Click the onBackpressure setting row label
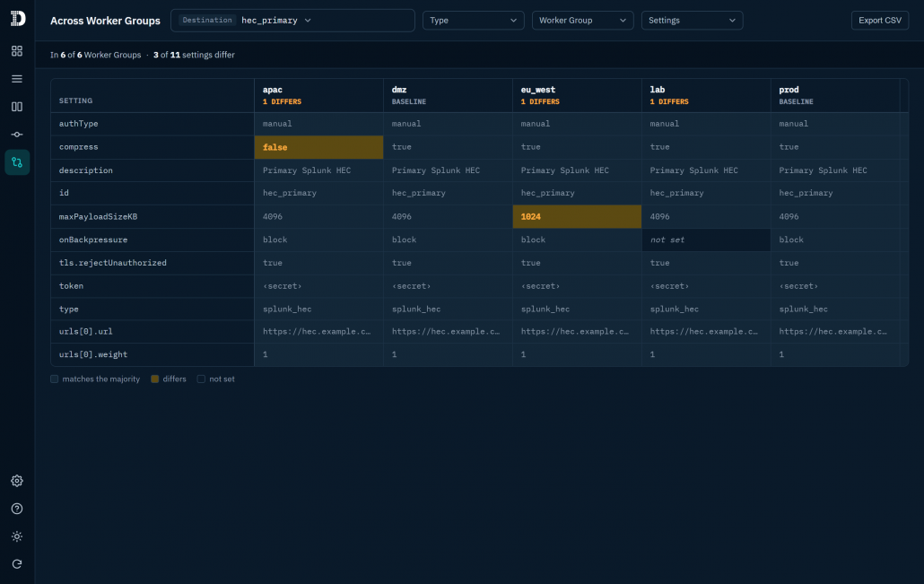The width and height of the screenshot is (924, 584). pos(93,240)
